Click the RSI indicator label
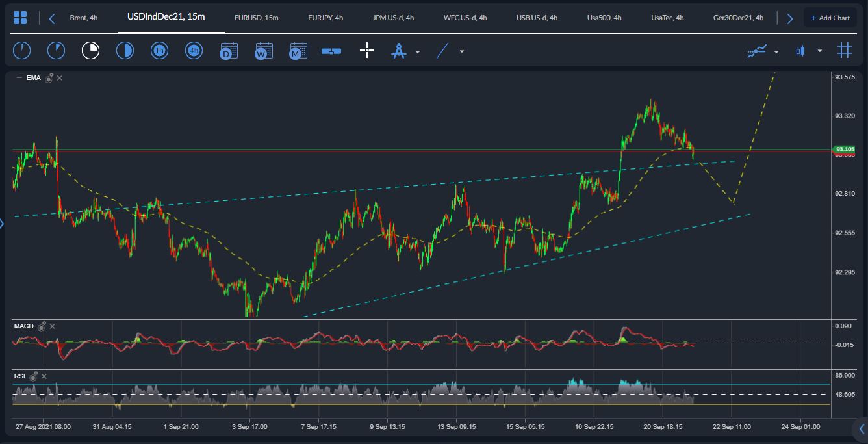 pyautogui.click(x=19, y=375)
